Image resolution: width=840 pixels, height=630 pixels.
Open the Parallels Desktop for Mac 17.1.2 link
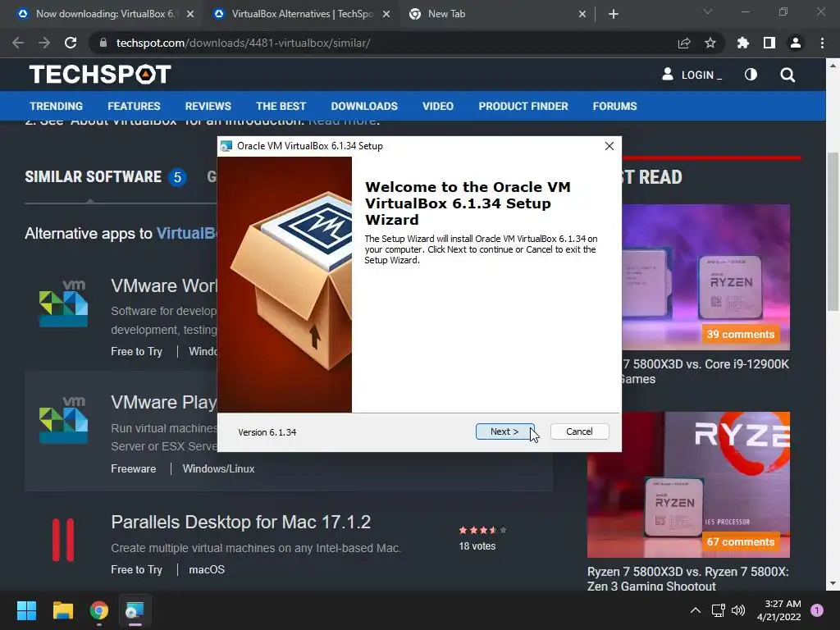pyautogui.click(x=240, y=522)
